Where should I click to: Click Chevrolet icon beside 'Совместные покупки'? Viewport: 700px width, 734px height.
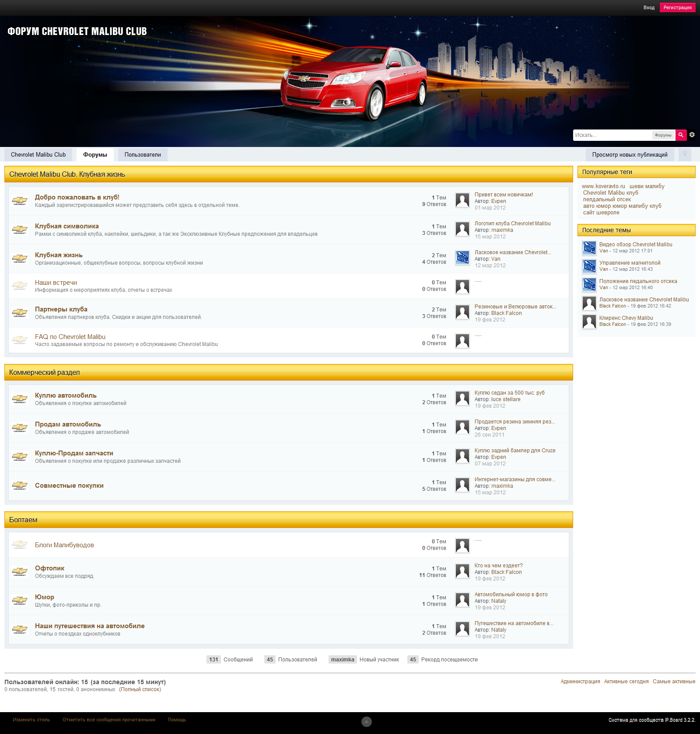pos(20,486)
